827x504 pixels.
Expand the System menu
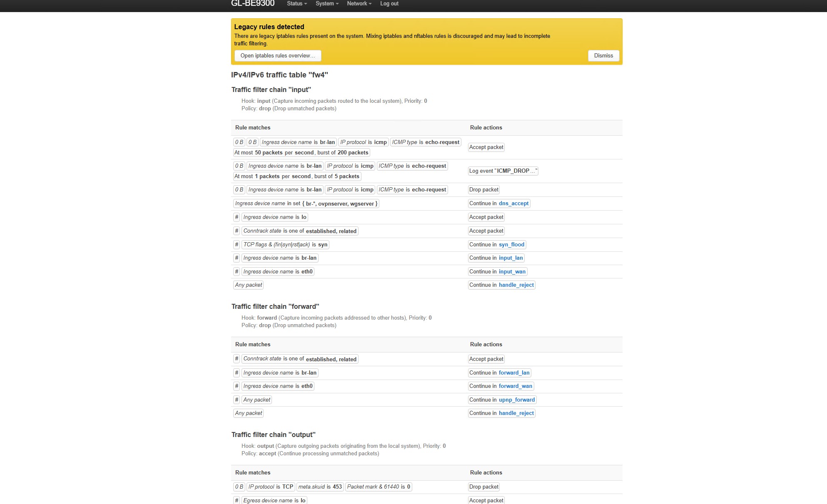326,4
